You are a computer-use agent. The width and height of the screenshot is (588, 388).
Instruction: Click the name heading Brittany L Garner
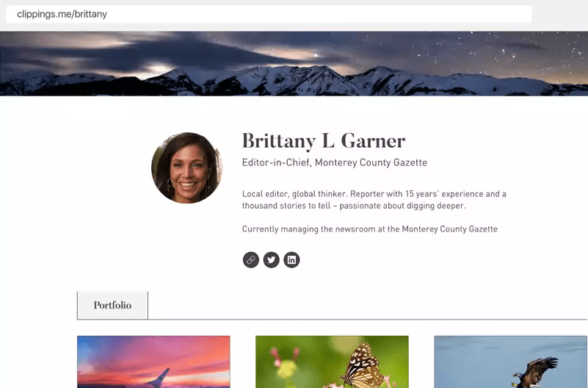click(324, 142)
